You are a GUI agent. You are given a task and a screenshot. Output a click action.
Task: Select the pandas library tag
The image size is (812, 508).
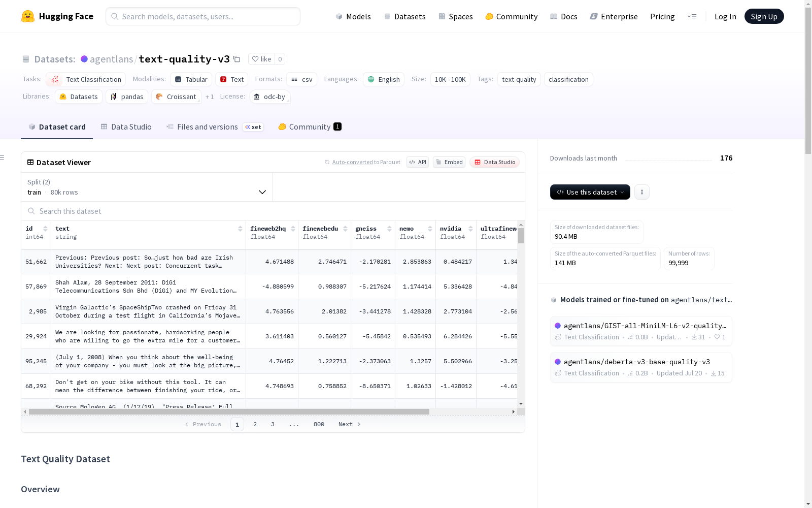click(x=127, y=97)
